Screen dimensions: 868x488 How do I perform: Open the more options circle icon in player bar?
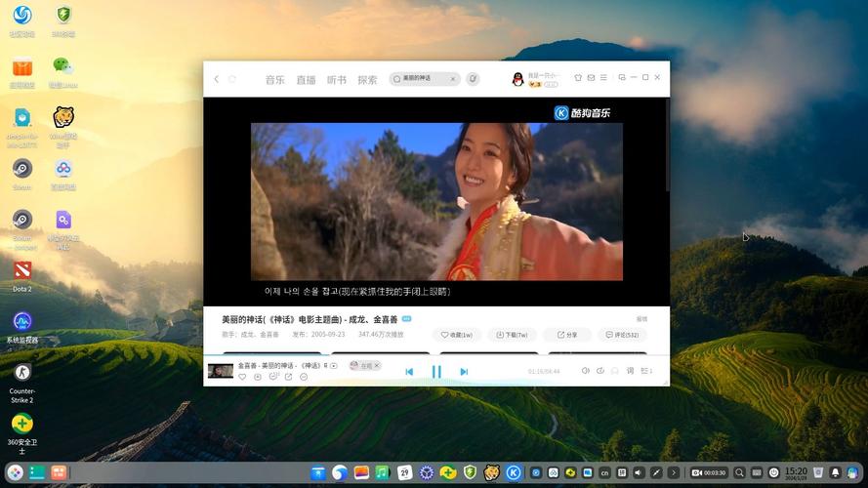pos(304,377)
